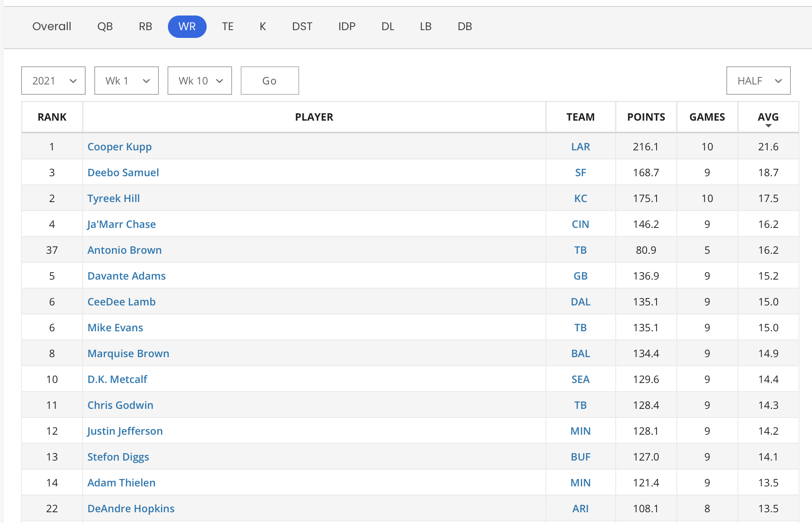Open Mike Evans player link
Screen dimensions: 812x523
click(115, 328)
